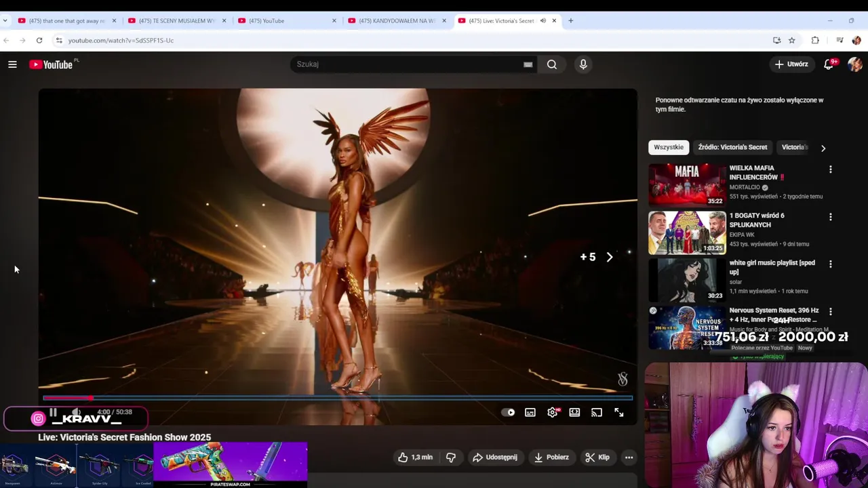
Task: Open options for white girl music playlist
Action: [x=830, y=264]
